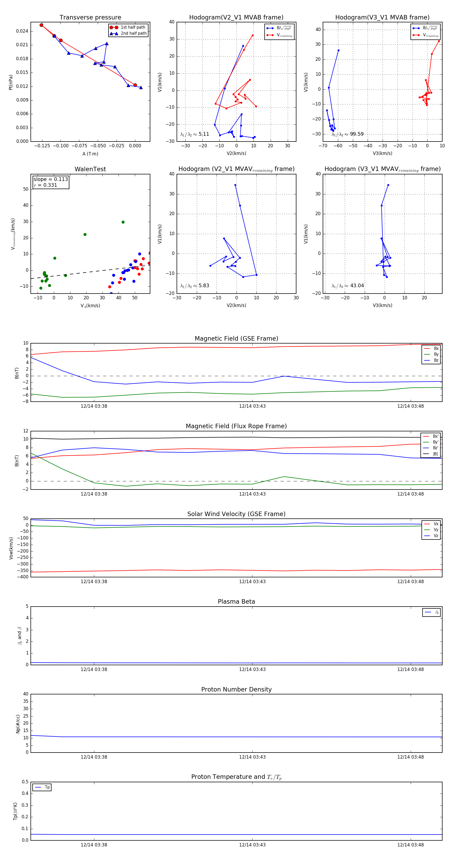Click the 'Proton Number Density' title
Image resolution: width=473 pixels, height=868 pixels.
236,689
